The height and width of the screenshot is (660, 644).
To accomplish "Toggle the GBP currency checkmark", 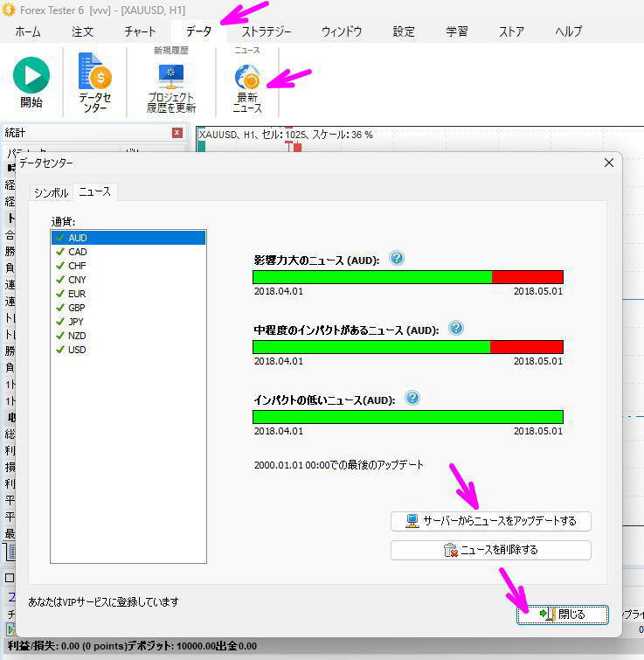I will 60,308.
